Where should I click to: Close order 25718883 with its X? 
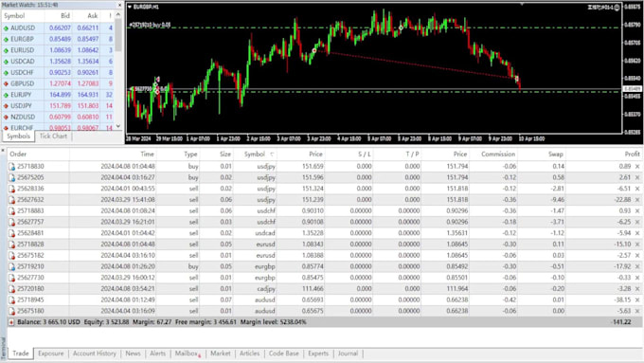tap(637, 211)
